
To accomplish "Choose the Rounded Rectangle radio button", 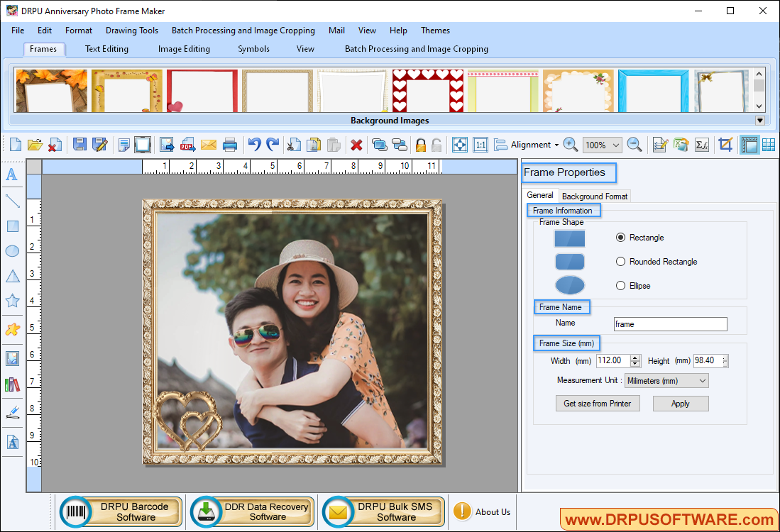I will click(x=621, y=262).
